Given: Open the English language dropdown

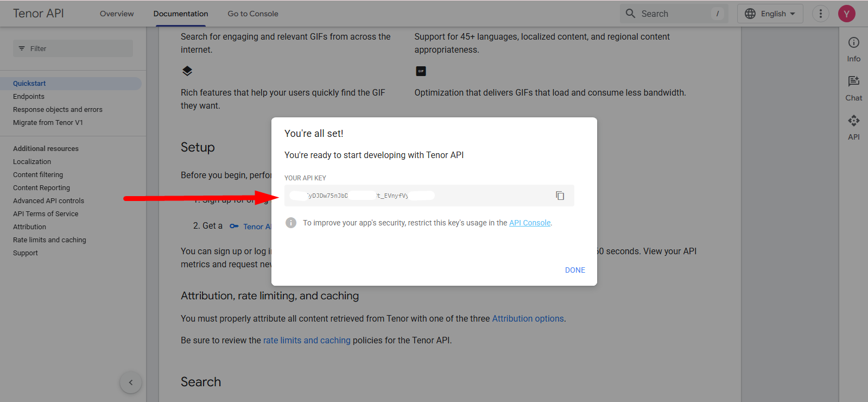Looking at the screenshot, I should tap(770, 14).
